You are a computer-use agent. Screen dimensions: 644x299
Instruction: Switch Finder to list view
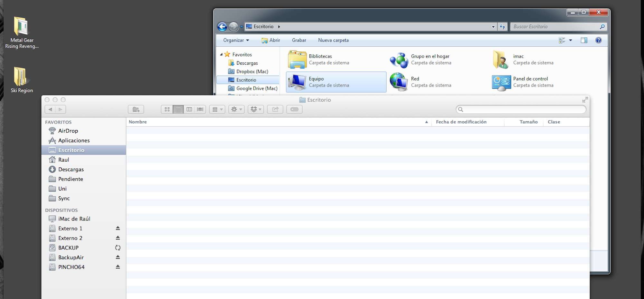tap(178, 109)
